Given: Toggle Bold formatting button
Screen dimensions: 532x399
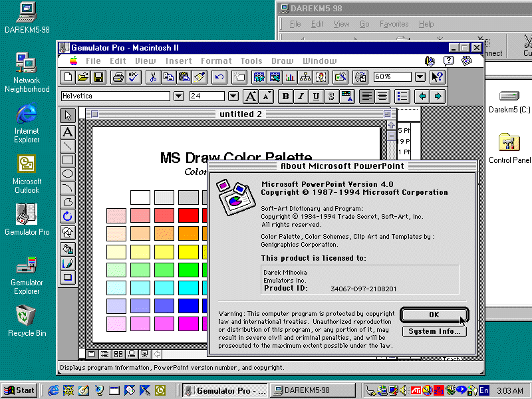Looking at the screenshot, I should 286,96.
